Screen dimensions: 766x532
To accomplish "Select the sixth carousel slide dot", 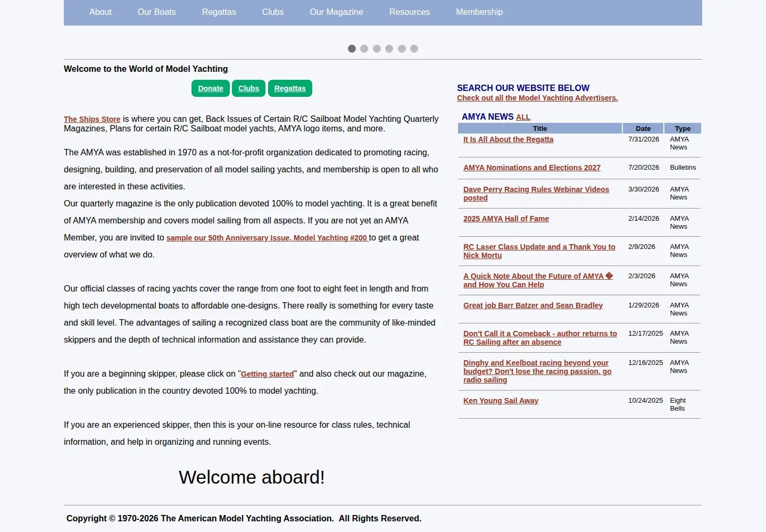I will coord(414,48).
